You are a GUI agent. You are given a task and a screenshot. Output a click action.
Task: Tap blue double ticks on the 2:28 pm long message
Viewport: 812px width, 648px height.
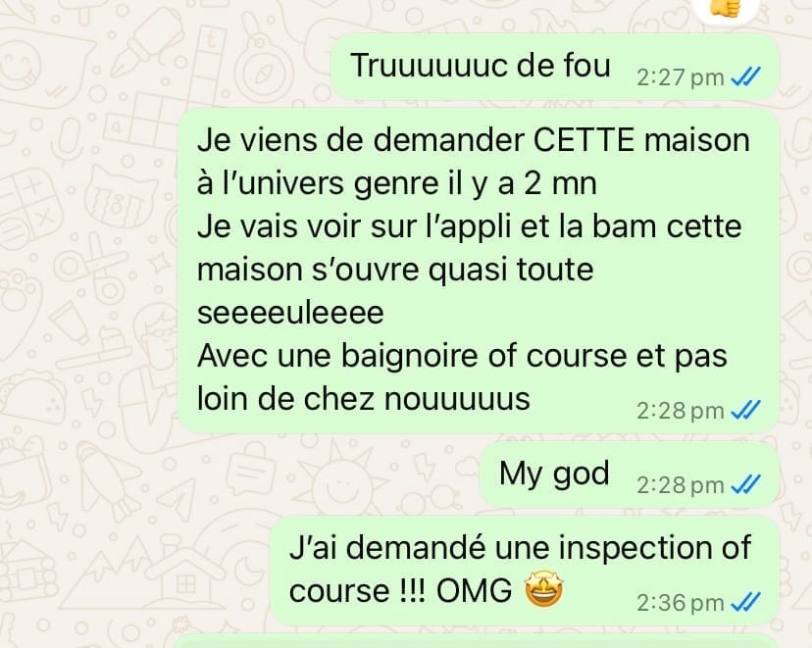745,411
